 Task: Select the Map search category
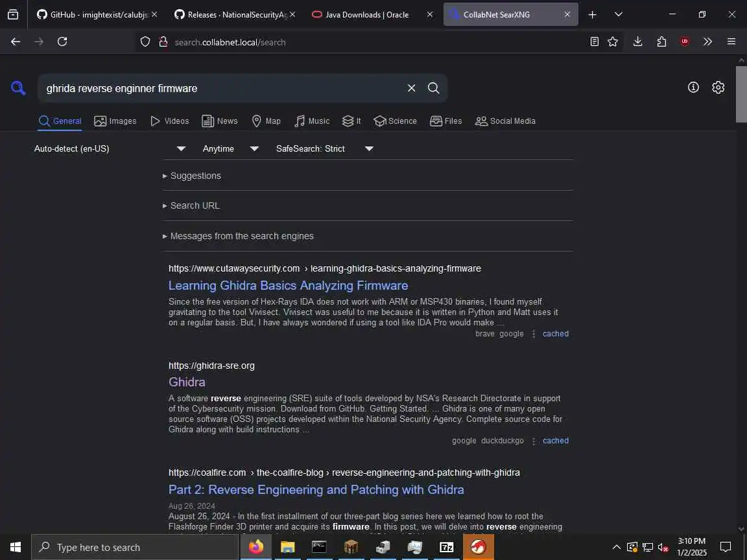(266, 121)
